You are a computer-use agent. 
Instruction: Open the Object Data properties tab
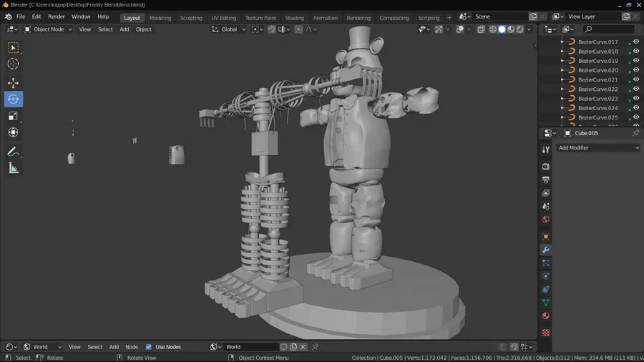point(546,303)
